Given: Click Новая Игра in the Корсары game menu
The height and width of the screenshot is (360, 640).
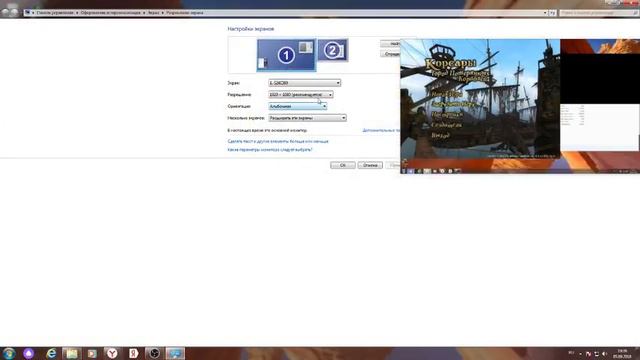Looking at the screenshot, I should click(x=447, y=94).
